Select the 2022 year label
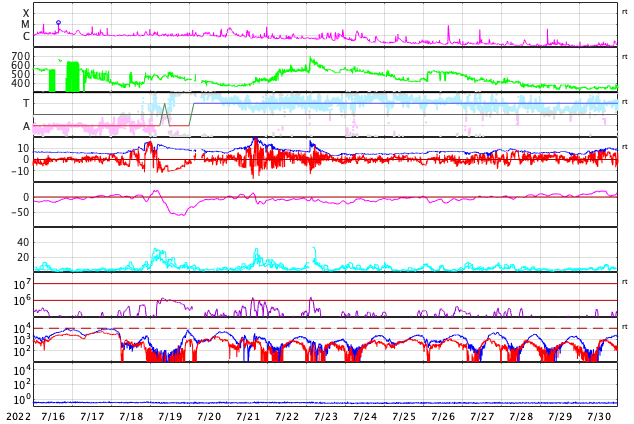634x424 pixels. tap(19, 416)
